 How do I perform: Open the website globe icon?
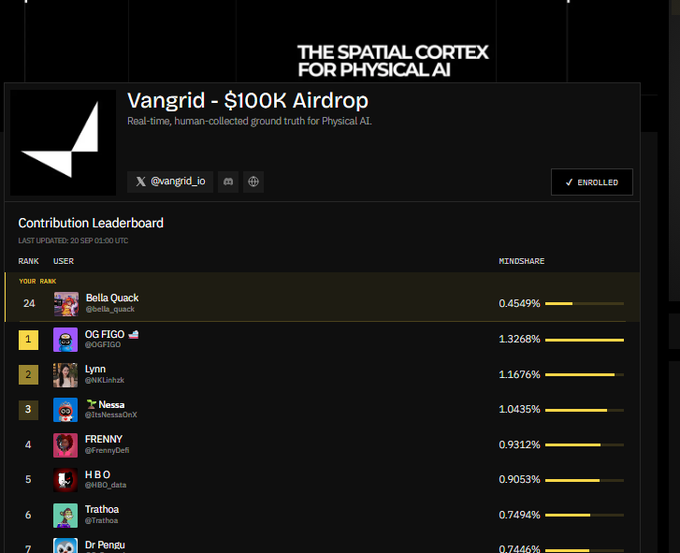253,182
